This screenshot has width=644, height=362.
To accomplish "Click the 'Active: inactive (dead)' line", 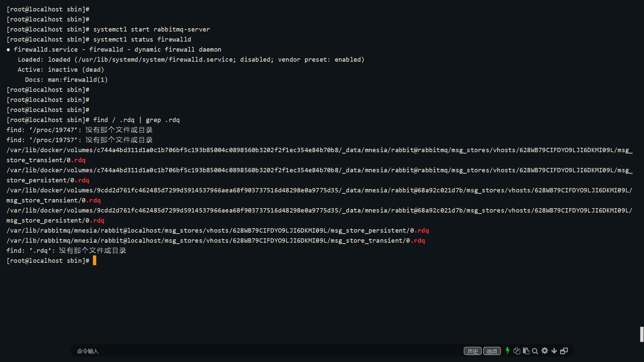I will pyautogui.click(x=61, y=70).
